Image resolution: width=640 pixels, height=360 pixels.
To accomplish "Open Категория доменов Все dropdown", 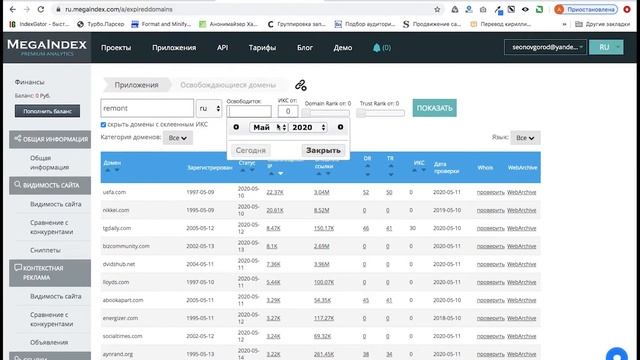I will (178, 138).
